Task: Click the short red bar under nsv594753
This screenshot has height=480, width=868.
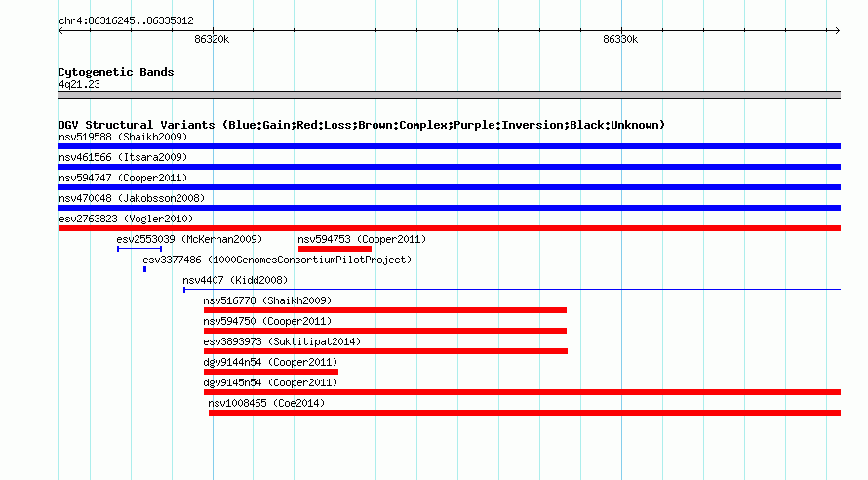Action: pos(335,249)
